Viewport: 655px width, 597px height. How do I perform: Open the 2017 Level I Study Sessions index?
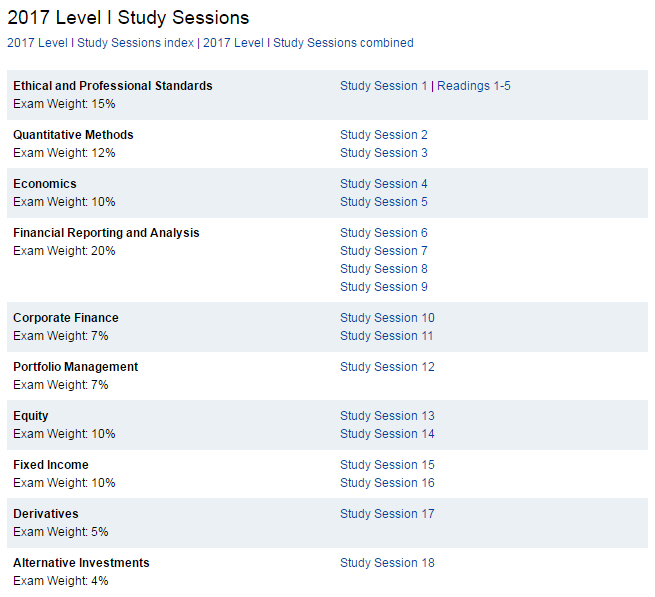click(100, 43)
